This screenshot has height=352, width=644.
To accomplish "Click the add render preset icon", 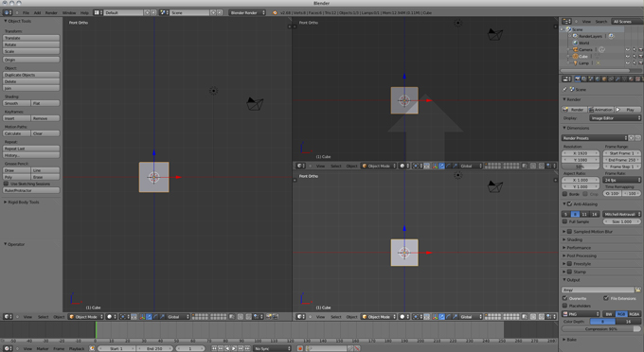I will click(632, 138).
